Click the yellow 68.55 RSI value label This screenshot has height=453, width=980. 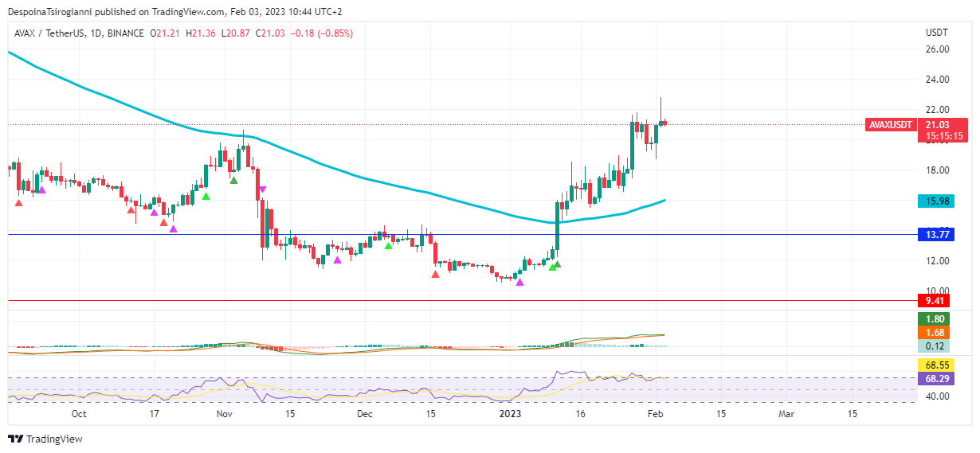(x=943, y=365)
